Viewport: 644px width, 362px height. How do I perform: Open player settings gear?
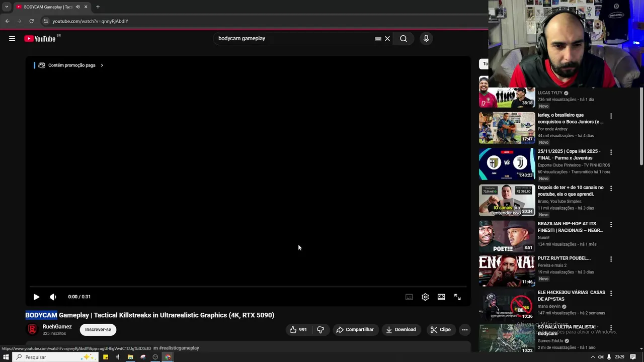click(x=425, y=297)
